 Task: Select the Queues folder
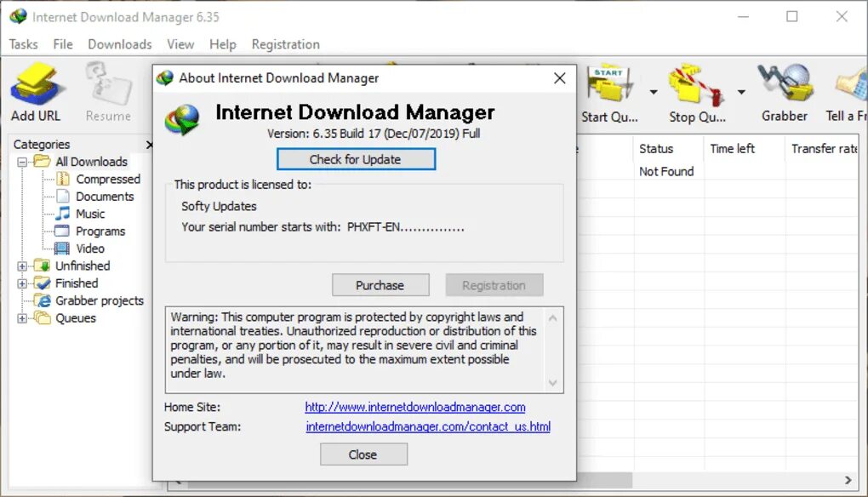click(75, 317)
